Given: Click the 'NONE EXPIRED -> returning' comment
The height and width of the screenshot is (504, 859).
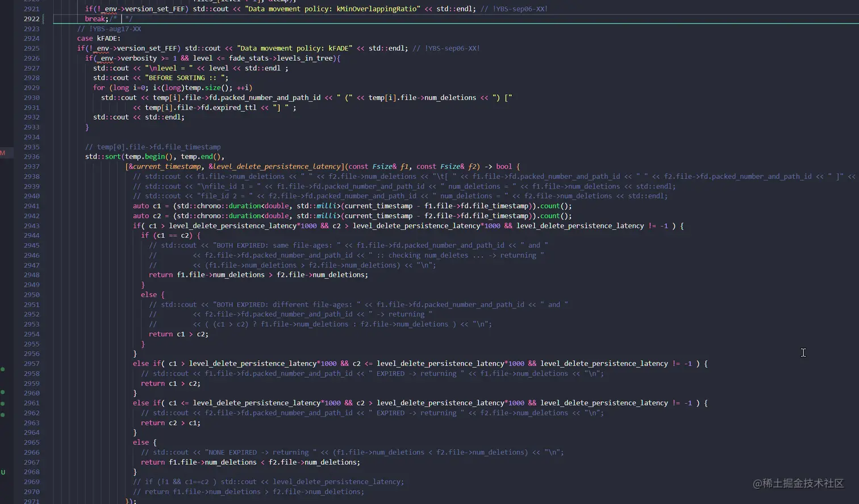Looking at the screenshot, I should [x=352, y=452].
